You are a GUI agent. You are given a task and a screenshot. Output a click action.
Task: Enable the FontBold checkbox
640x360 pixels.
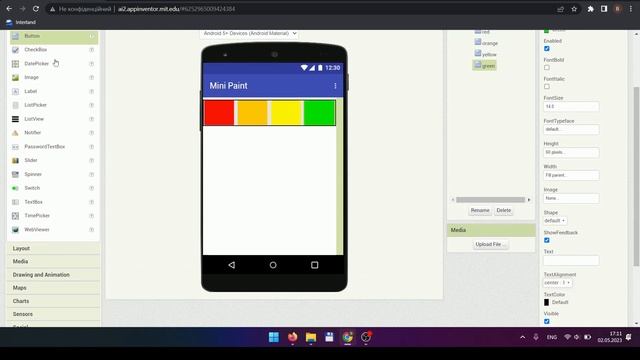[x=547, y=68]
